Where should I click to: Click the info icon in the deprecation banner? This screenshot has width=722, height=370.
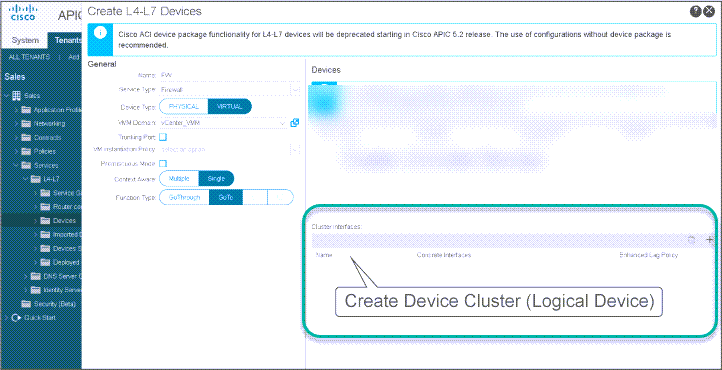(x=100, y=33)
